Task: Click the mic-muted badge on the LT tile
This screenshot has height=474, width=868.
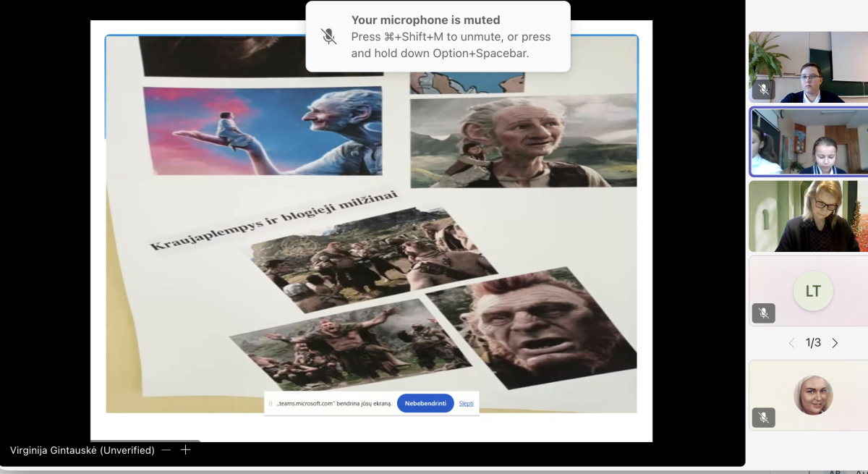Action: click(x=763, y=313)
